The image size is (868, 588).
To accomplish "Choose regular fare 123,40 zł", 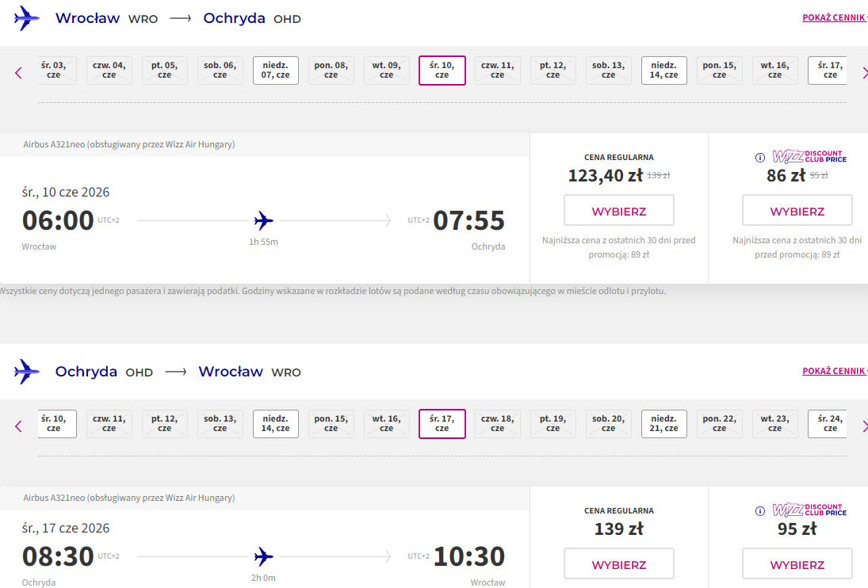I will click(x=619, y=210).
